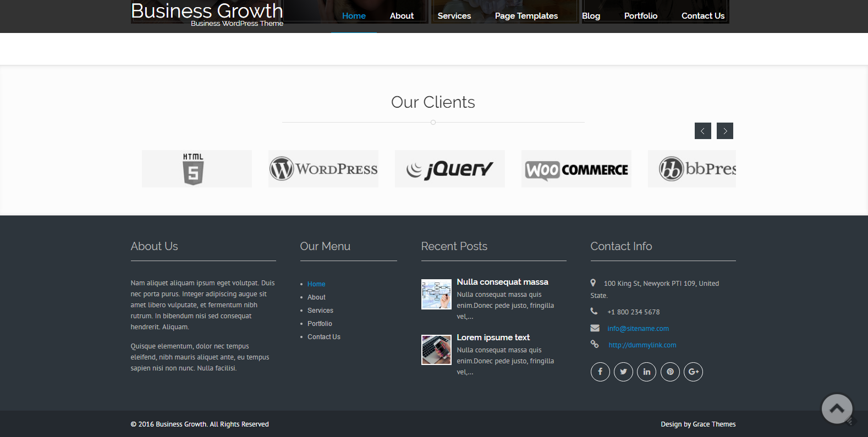This screenshot has width=868, height=437.
Task: Show next clients with right arrow
Action: click(x=725, y=131)
